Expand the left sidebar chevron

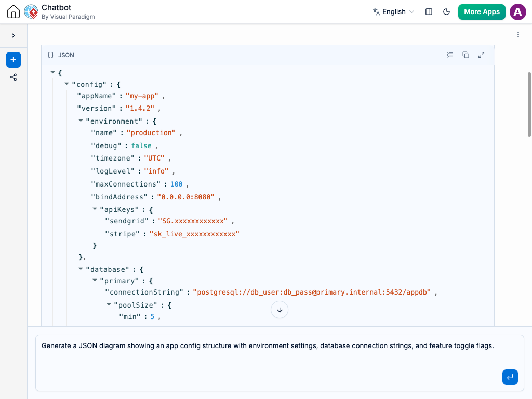(x=13, y=36)
